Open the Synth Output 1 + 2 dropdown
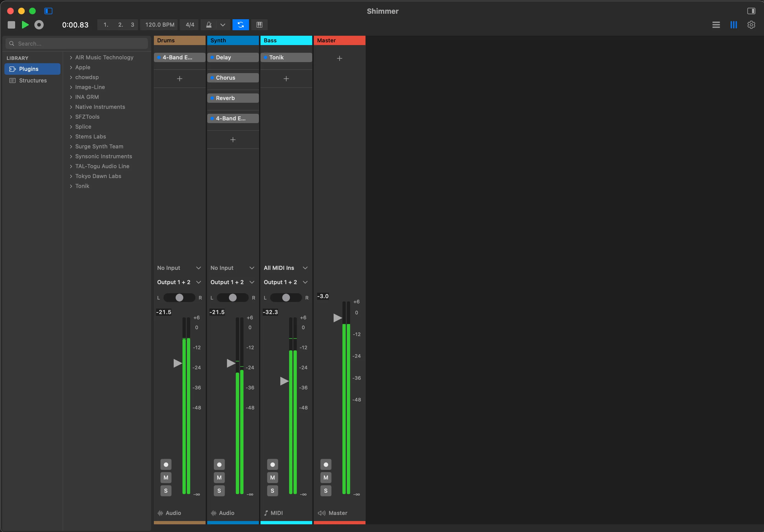Viewport: 764px width, 532px height. click(232, 282)
